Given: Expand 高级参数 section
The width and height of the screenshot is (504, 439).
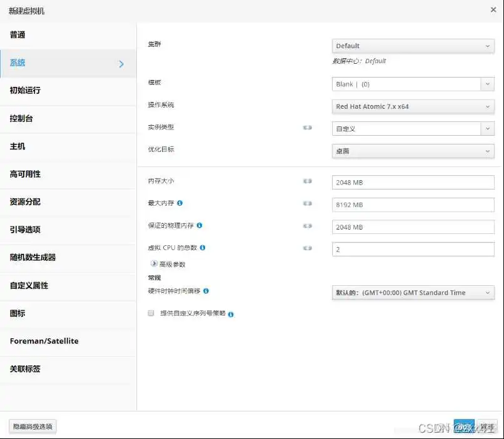Looking at the screenshot, I should (x=154, y=264).
